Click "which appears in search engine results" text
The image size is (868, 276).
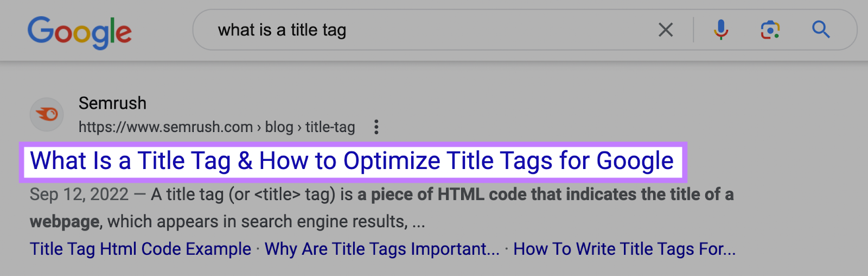point(257,222)
